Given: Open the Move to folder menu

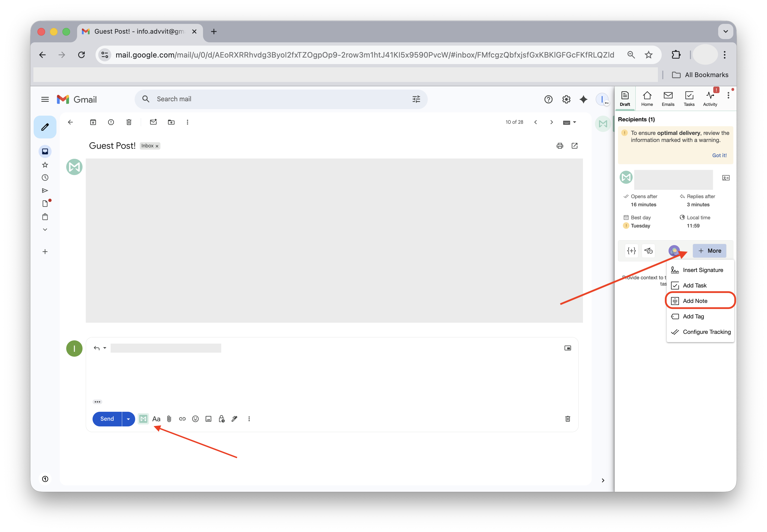Looking at the screenshot, I should click(171, 122).
